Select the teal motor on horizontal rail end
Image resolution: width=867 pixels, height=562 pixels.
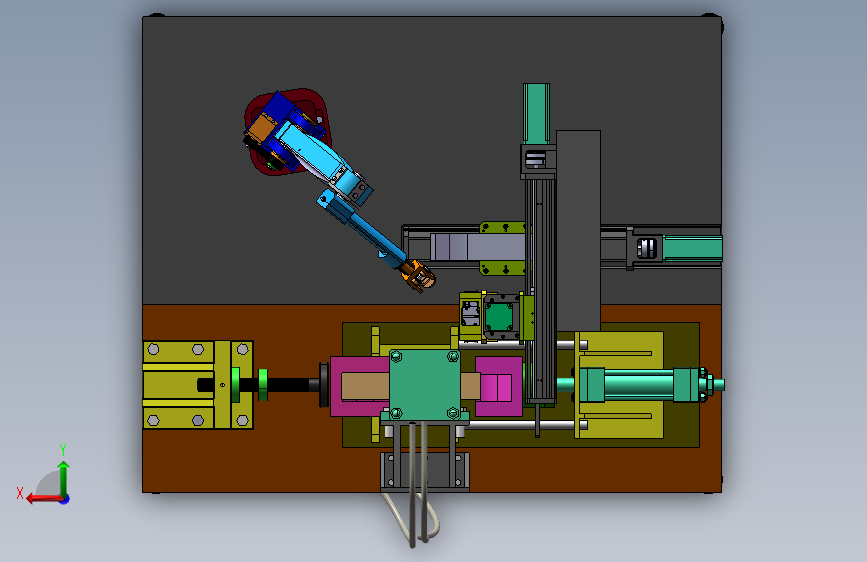(x=692, y=248)
